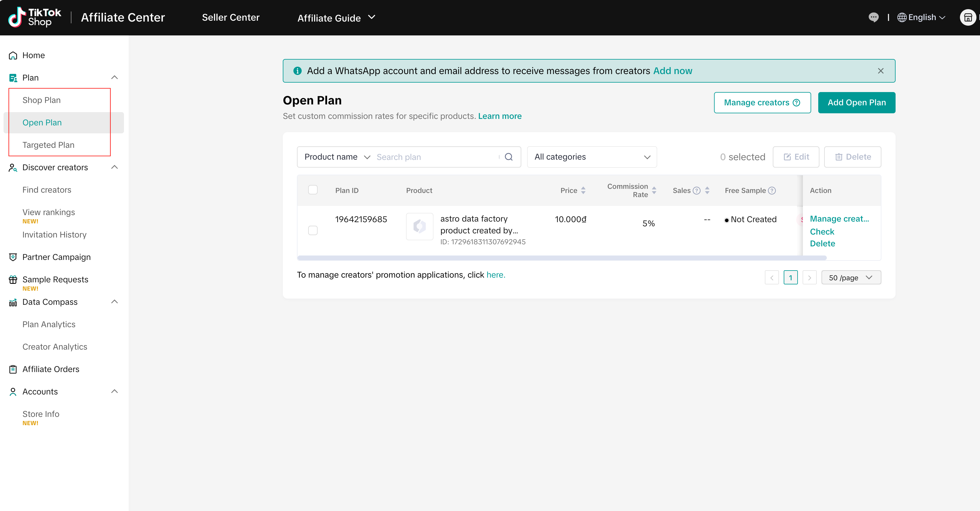Click the Add Open Plan button
This screenshot has height=511, width=980.
(856, 103)
